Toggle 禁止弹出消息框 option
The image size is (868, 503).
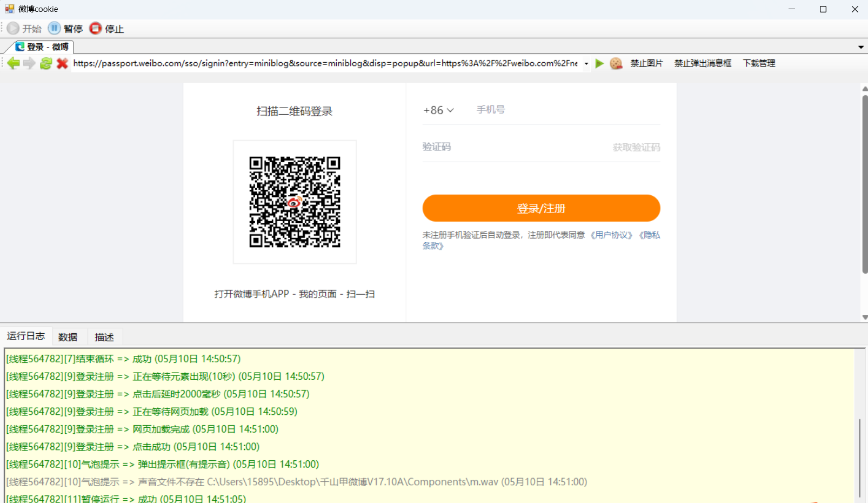[x=703, y=63]
